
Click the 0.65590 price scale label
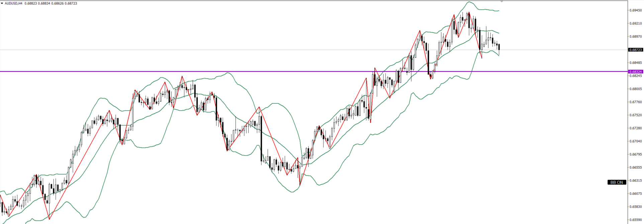click(635, 220)
